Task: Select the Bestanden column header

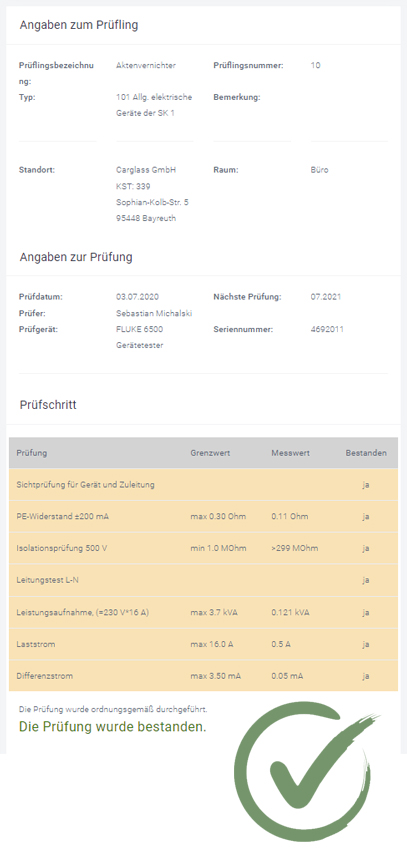Action: point(366,453)
